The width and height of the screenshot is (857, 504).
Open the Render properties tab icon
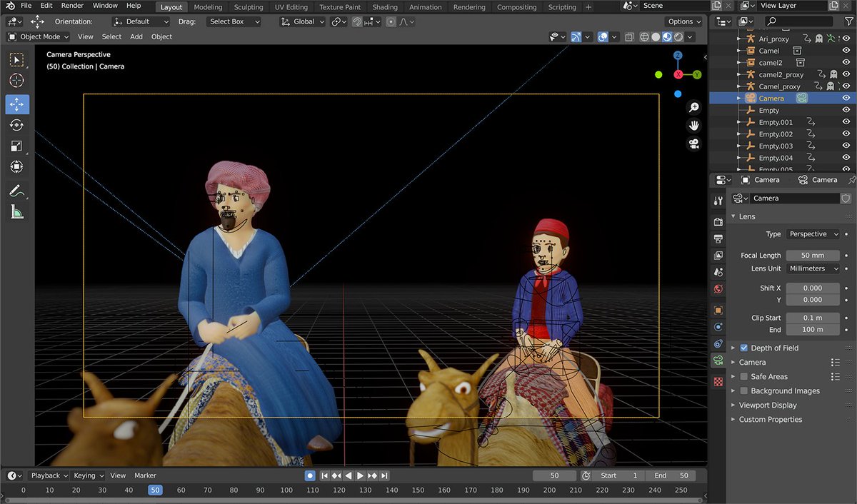point(718,221)
